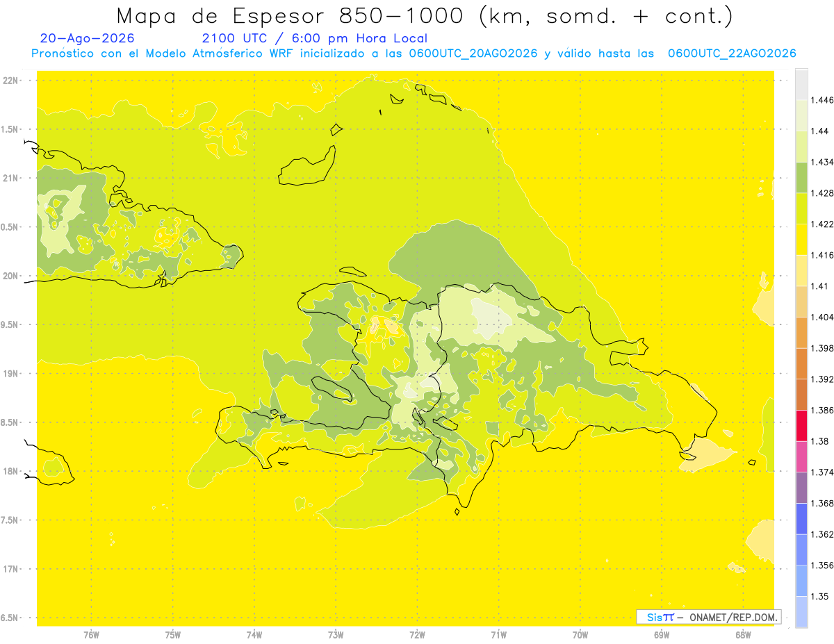
Task: Click the '17N' latitude axis label
Action: tap(11, 569)
